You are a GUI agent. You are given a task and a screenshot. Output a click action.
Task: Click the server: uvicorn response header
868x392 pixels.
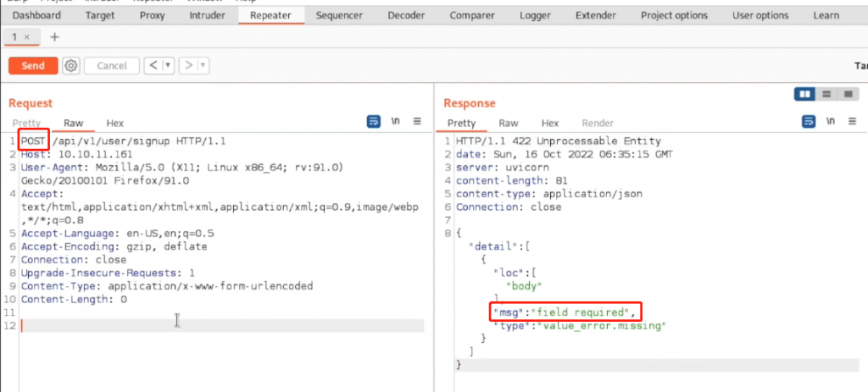click(x=502, y=168)
